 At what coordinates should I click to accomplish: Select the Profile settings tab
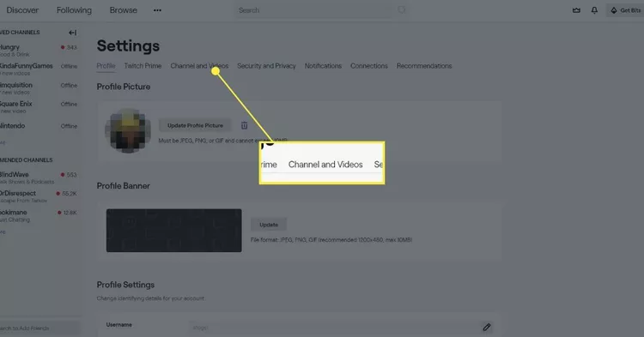click(x=106, y=66)
